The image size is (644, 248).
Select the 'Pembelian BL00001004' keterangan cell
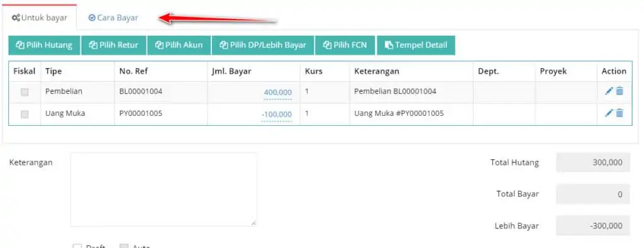coord(411,92)
